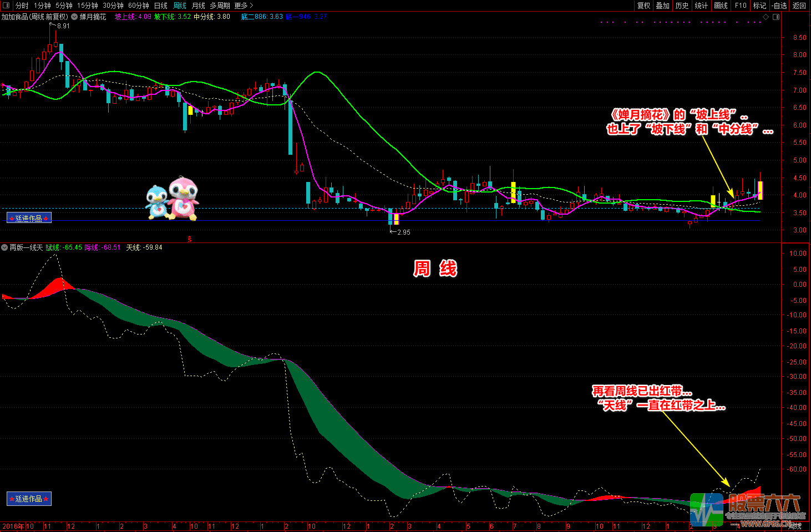Switch to the 60分钟 period tab
The height and width of the screenshot is (532, 811).
click(138, 6)
